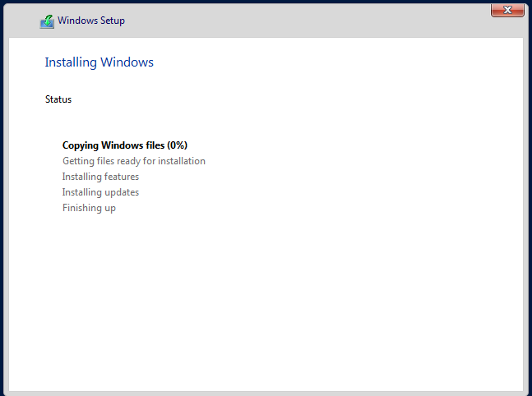The image size is (532, 396).
Task: Click 'Windows' in the blue heading
Action: point(127,62)
